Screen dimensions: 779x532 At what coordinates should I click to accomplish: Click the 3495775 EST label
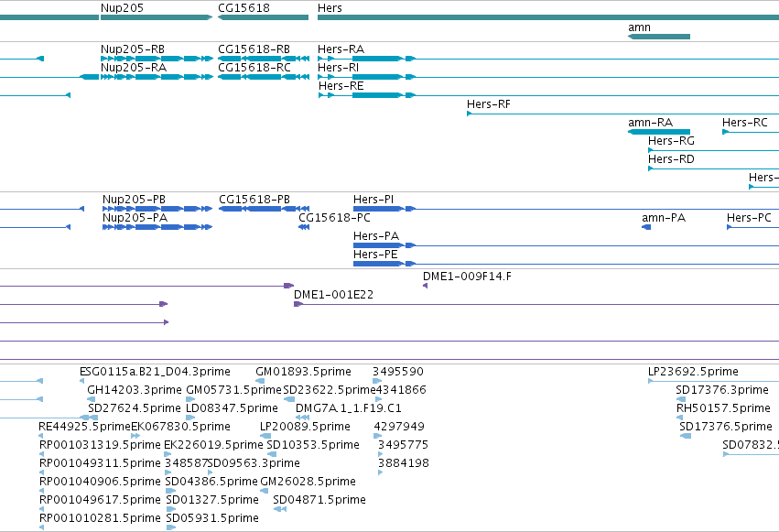tap(403, 445)
